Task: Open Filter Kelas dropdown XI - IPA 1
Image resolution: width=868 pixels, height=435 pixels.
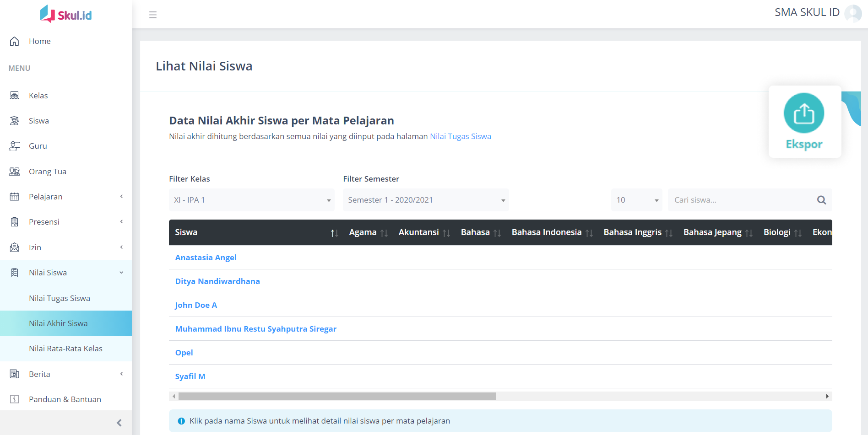Action: coord(251,200)
